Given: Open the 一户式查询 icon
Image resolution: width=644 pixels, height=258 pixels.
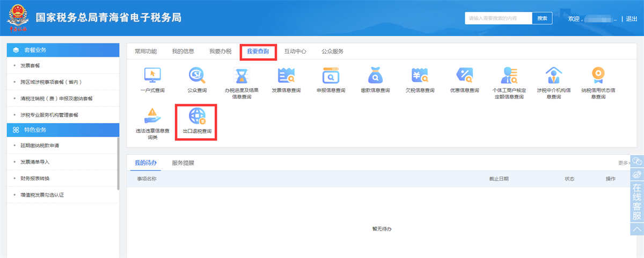Looking at the screenshot, I should [152, 75].
